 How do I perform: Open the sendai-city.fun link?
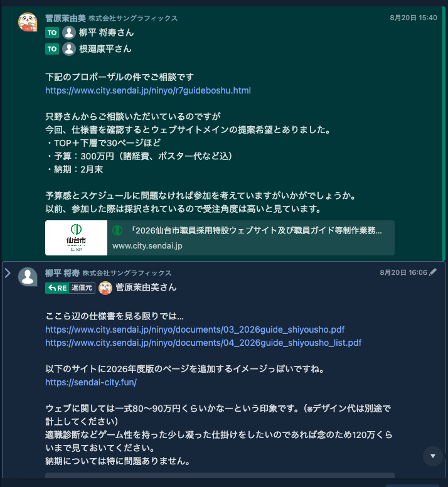click(x=91, y=382)
